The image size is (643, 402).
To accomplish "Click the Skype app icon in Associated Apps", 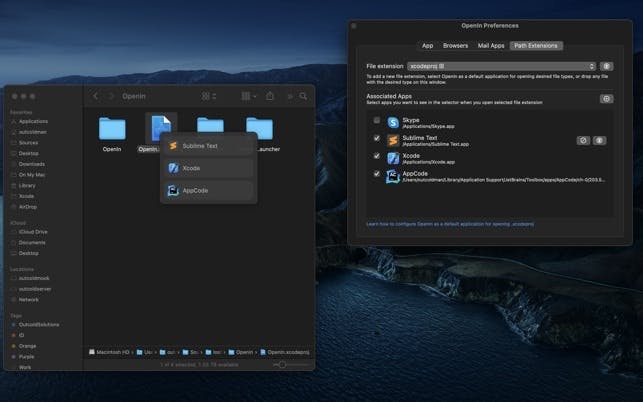I will tap(393, 122).
